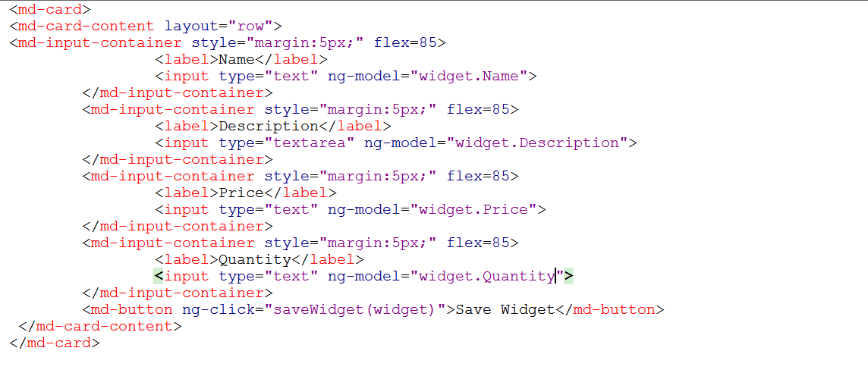Click the layout="row" attribute text

coord(218,26)
